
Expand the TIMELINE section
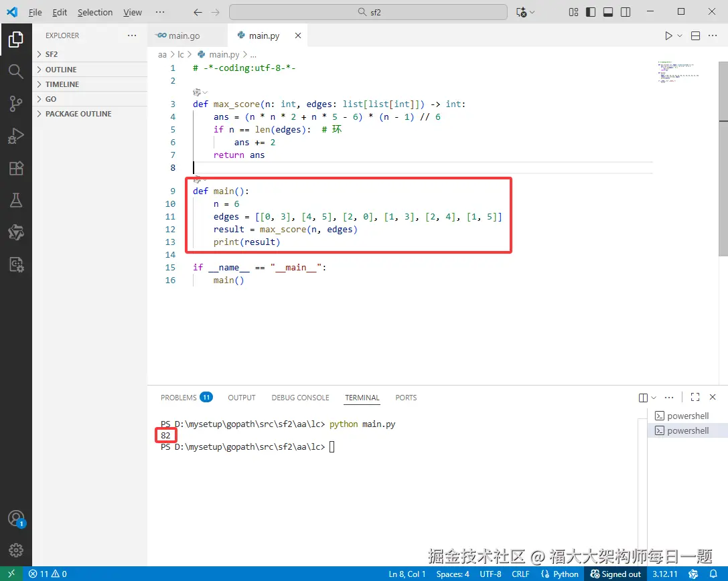pos(90,84)
